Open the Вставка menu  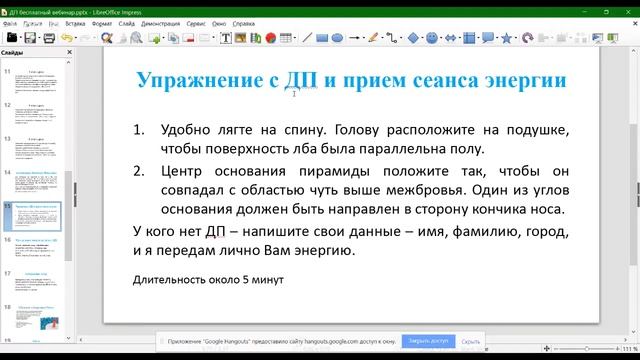(x=75, y=24)
